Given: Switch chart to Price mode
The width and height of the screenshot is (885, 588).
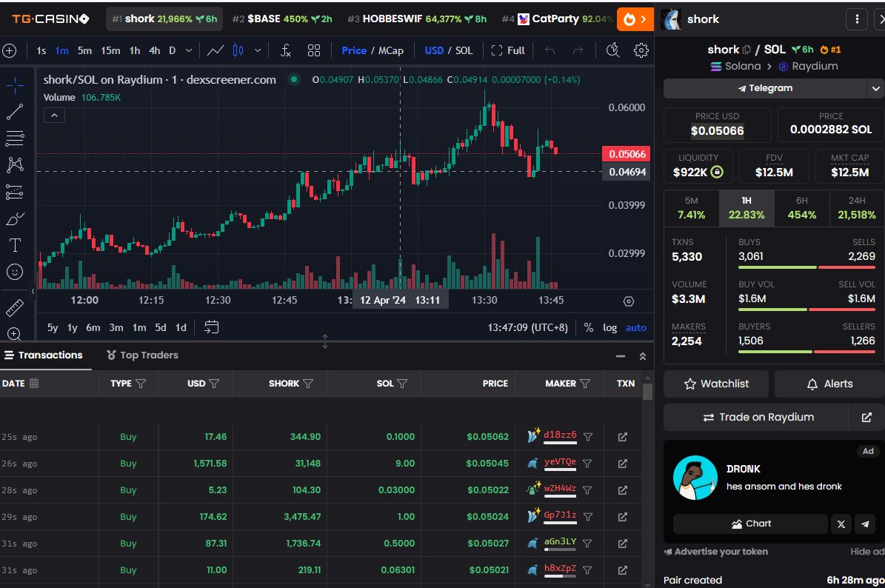Looking at the screenshot, I should click(x=354, y=51).
